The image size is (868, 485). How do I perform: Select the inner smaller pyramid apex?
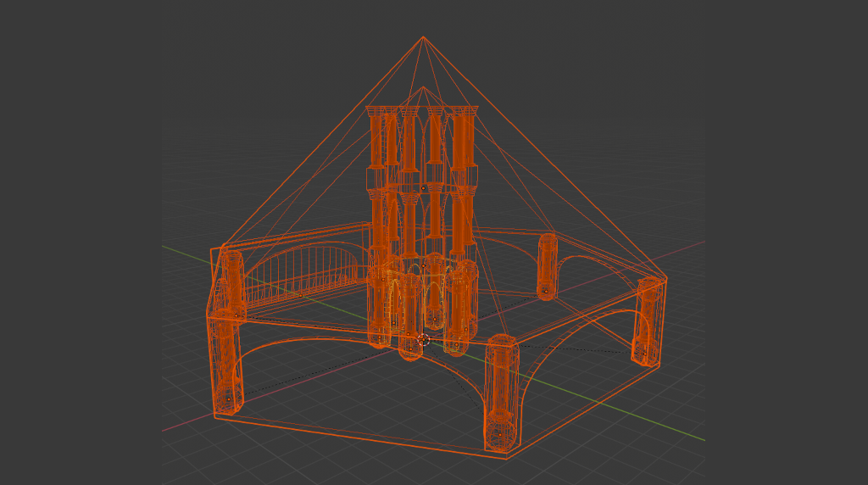point(423,87)
